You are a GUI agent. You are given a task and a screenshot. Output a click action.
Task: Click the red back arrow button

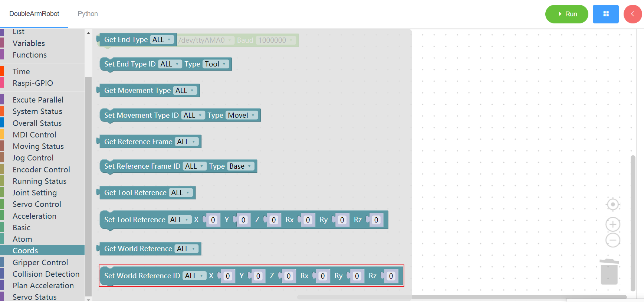point(633,14)
